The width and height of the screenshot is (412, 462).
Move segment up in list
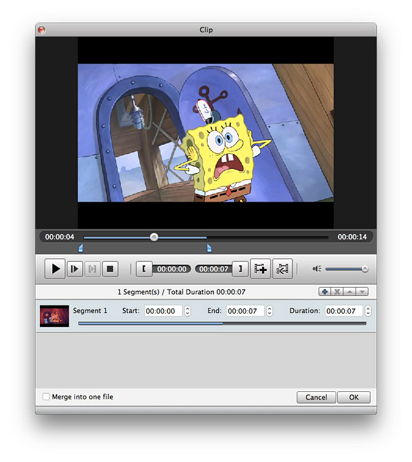pyautogui.click(x=349, y=292)
